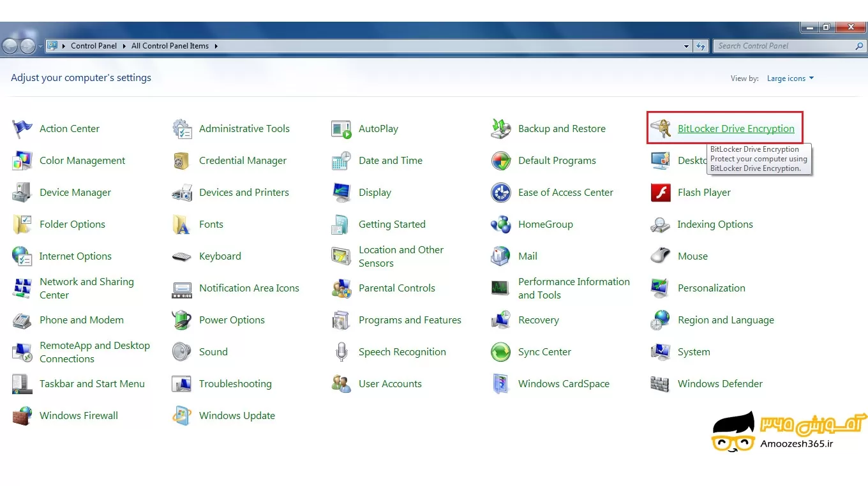The width and height of the screenshot is (868, 486).
Task: Click the refresh button beside address bar
Action: point(701,46)
